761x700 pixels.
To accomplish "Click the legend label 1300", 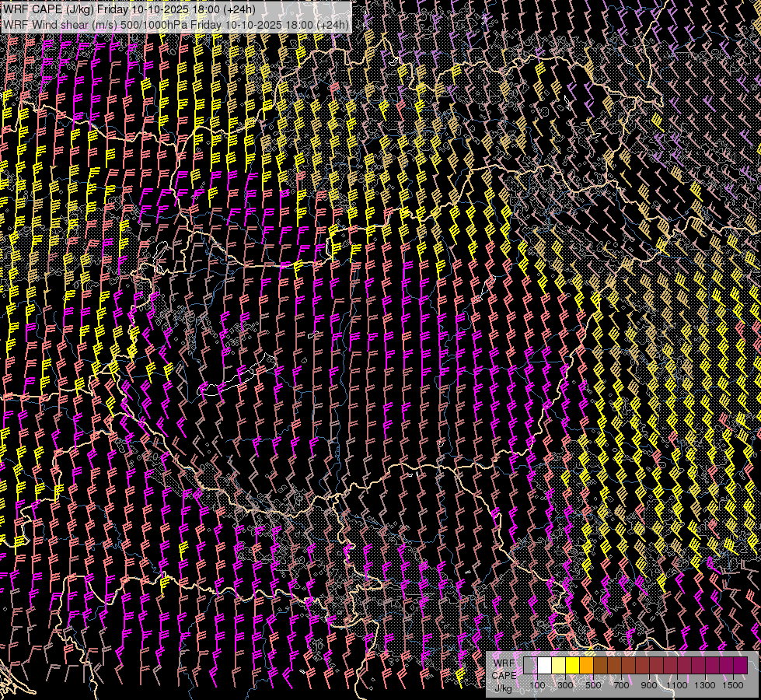I will click(x=705, y=685).
